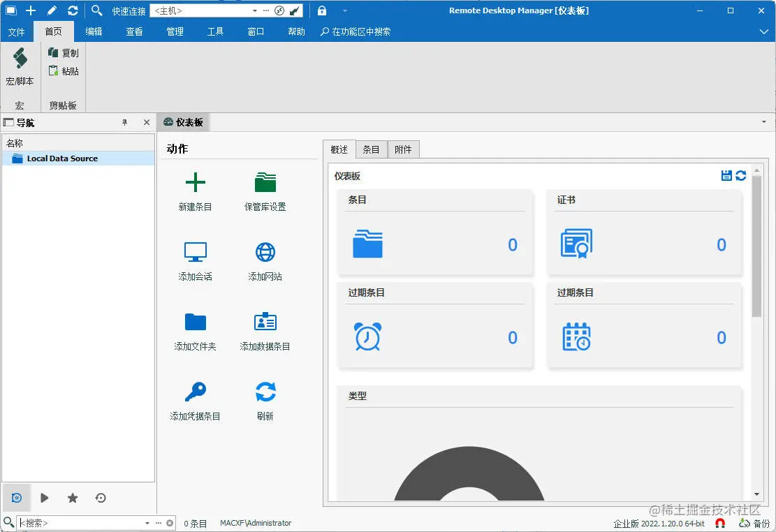Switch to the Attachments (附件) tab
776x532 pixels.
(403, 149)
